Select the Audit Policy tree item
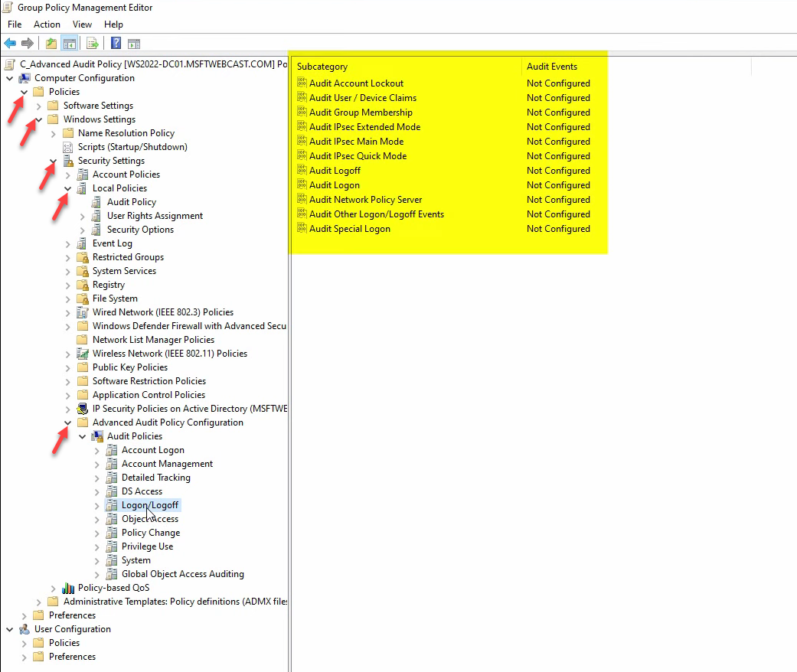This screenshot has width=797, height=672. coord(132,202)
